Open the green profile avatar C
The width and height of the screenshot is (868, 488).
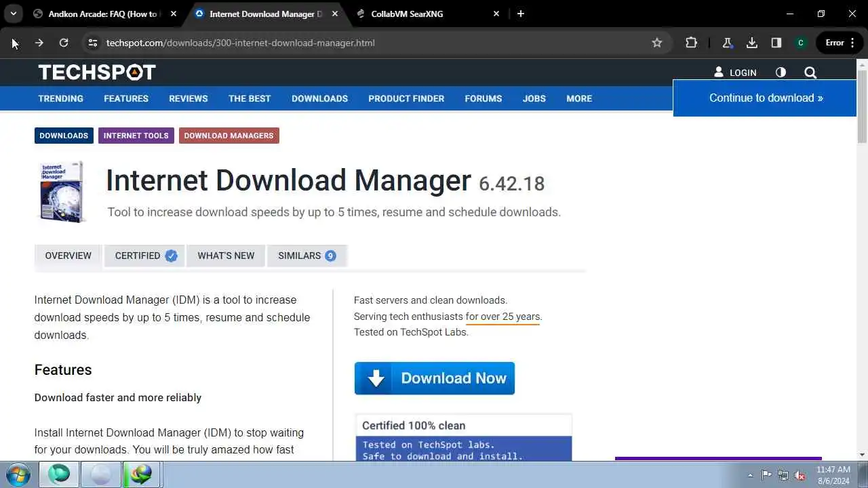pyautogui.click(x=801, y=43)
